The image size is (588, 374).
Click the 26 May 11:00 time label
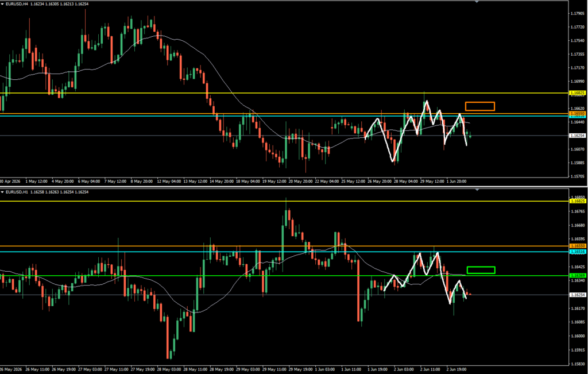point(36,369)
